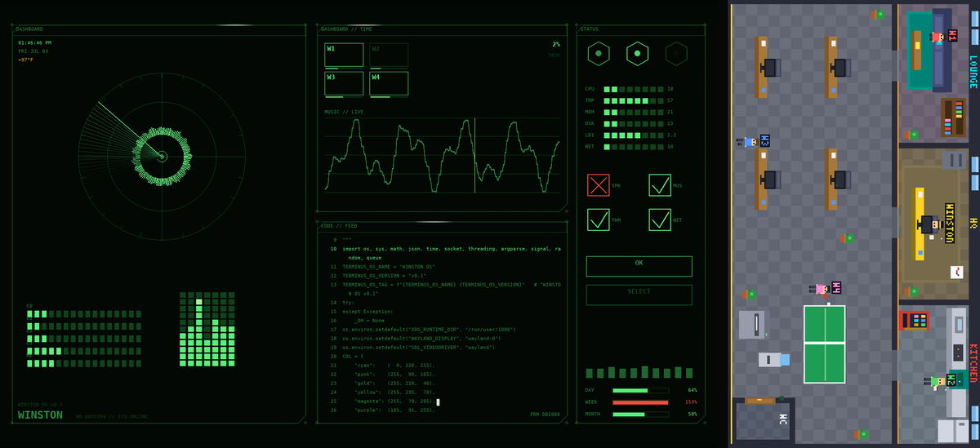
Task: Click the middle hexagon status indicator
Action: 637,55
